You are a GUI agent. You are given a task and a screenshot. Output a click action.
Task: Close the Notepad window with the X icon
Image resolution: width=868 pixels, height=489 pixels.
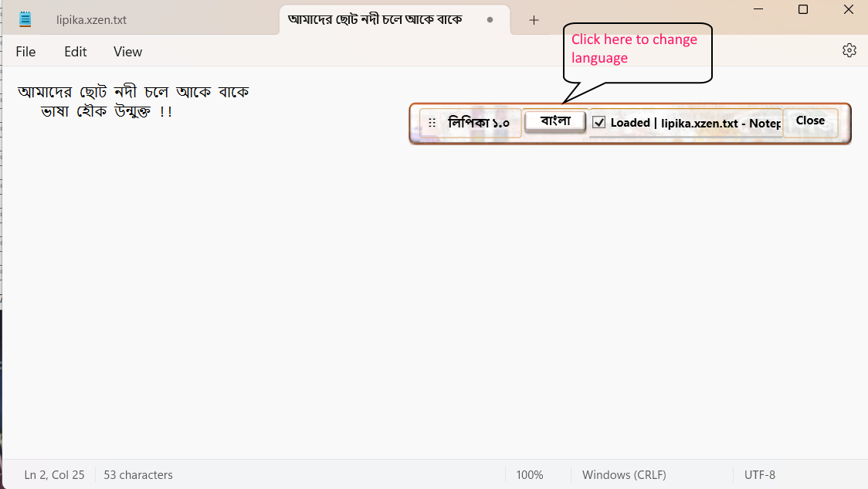tap(848, 9)
